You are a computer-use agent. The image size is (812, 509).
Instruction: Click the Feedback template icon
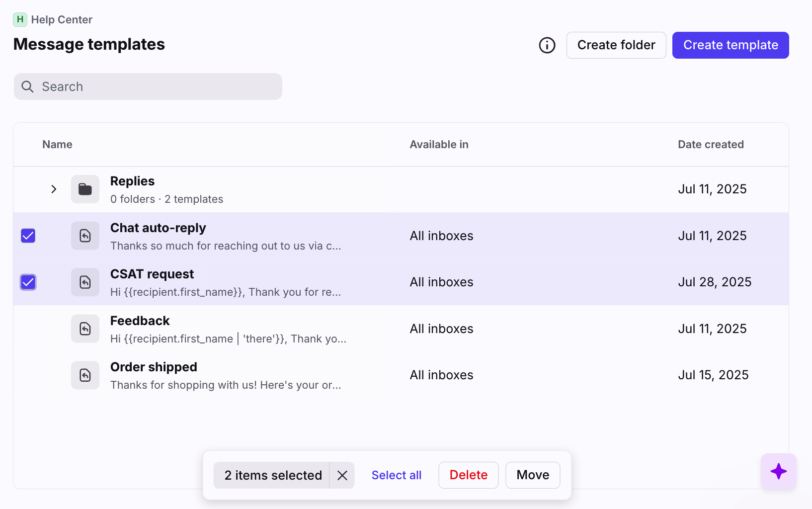pos(85,329)
